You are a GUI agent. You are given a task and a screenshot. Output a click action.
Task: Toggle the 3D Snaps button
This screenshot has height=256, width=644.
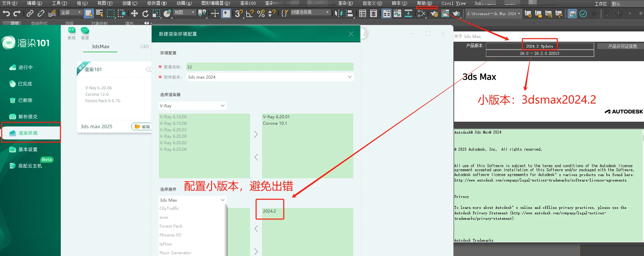[239, 14]
